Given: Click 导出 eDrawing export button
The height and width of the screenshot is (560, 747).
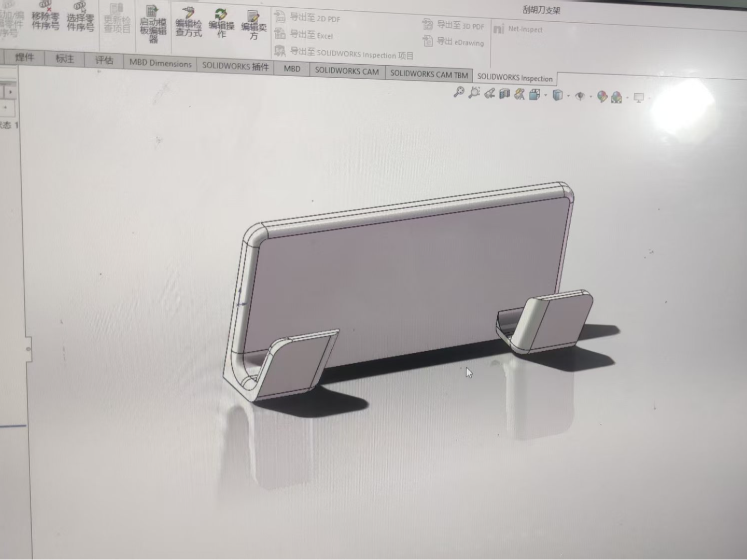Looking at the screenshot, I should click(453, 41).
